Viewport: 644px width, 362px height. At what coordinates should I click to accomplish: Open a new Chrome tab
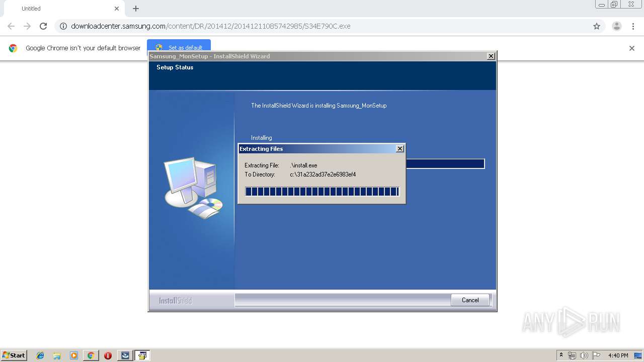click(x=136, y=9)
